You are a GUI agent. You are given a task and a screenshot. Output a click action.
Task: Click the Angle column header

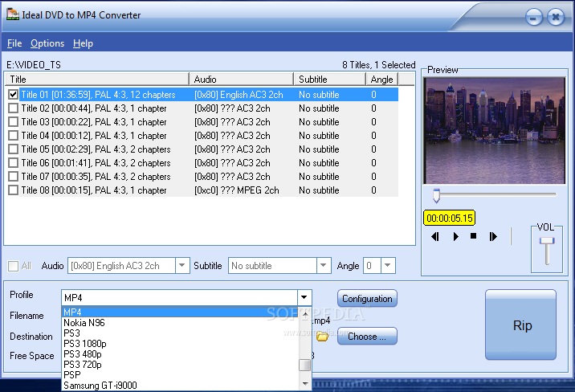[382, 80]
